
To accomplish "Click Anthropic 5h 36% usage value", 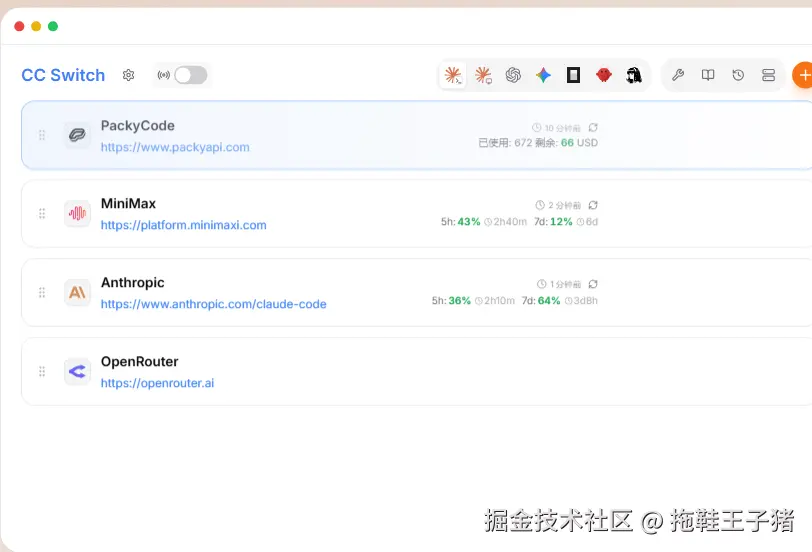I will (x=459, y=301).
